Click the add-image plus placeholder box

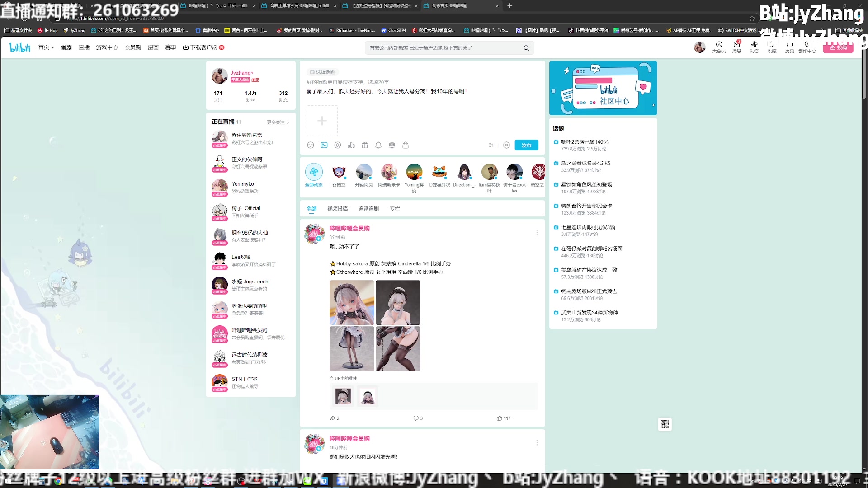pyautogui.click(x=322, y=121)
